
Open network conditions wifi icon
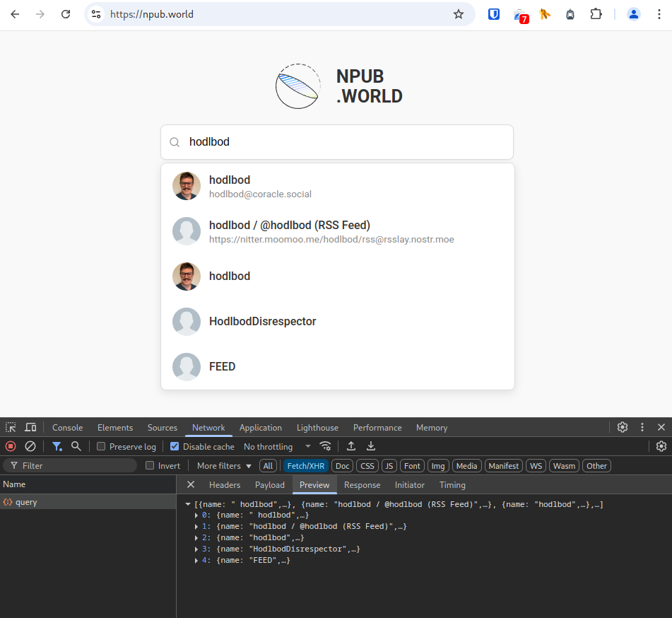pos(325,446)
